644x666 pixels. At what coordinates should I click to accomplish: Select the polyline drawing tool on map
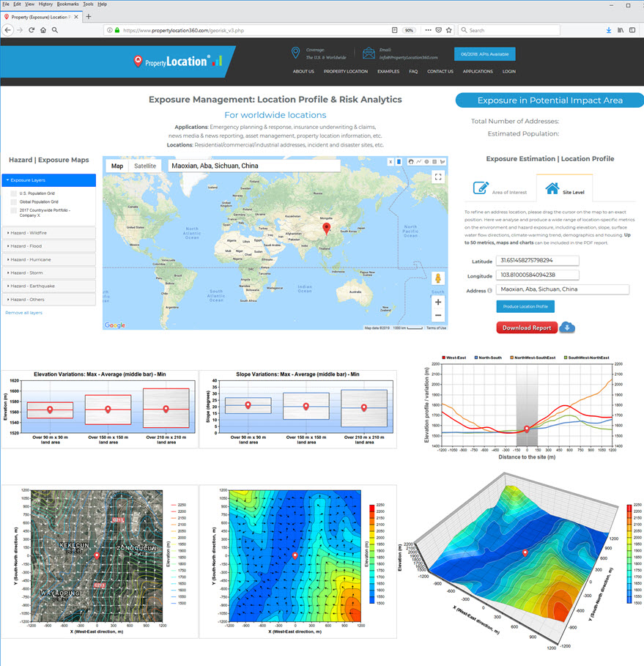click(419, 162)
